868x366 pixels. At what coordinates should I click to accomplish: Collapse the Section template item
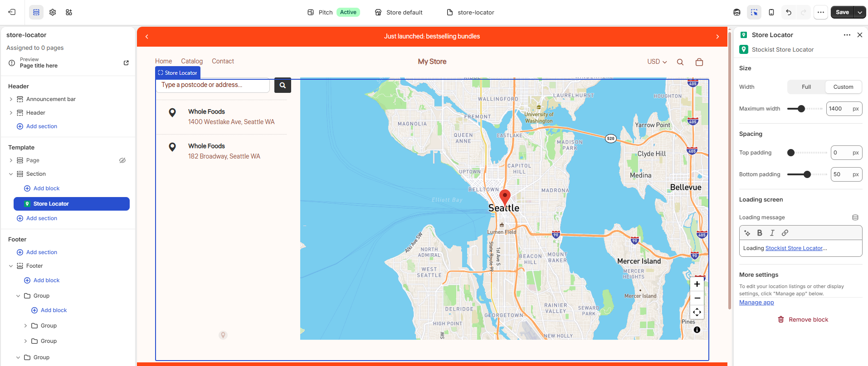[11, 174]
